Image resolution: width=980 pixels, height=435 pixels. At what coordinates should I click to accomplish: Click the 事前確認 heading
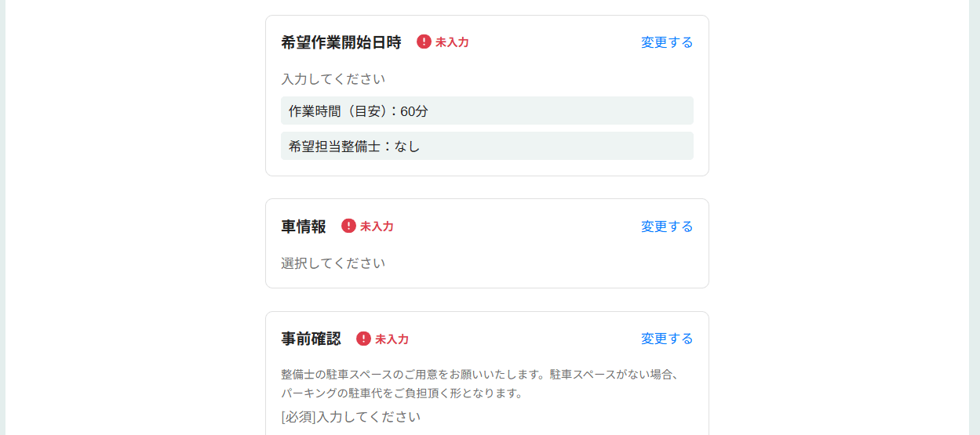tap(311, 339)
